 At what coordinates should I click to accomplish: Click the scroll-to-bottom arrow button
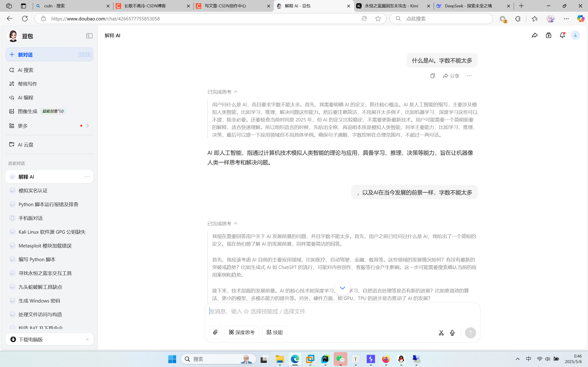342,288
